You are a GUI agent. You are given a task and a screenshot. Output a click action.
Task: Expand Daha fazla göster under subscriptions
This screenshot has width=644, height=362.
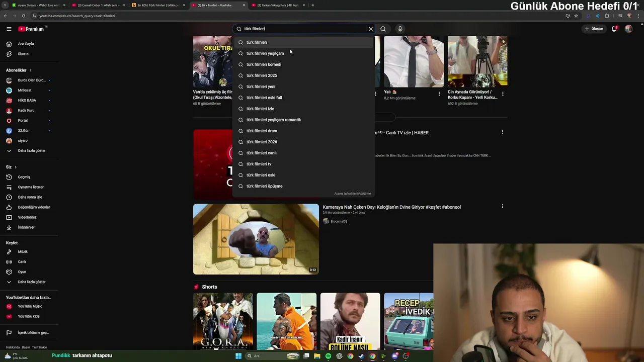[32, 151]
